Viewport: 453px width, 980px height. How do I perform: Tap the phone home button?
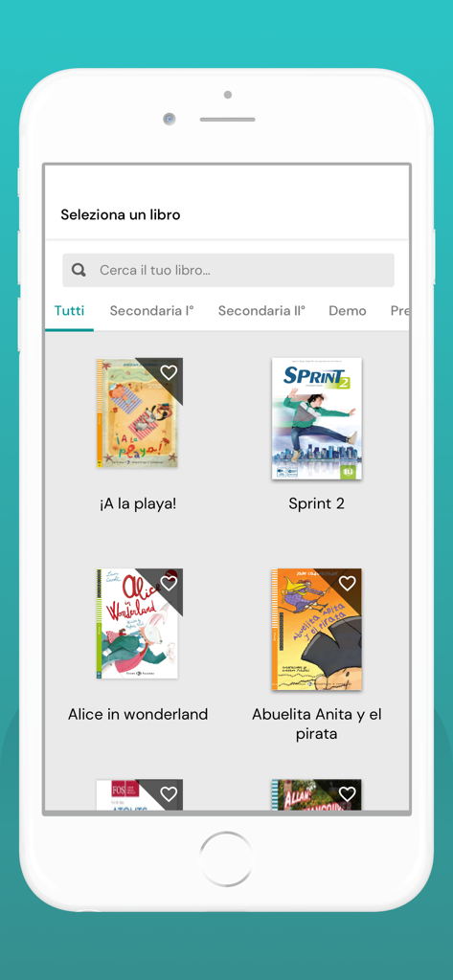click(x=226, y=858)
